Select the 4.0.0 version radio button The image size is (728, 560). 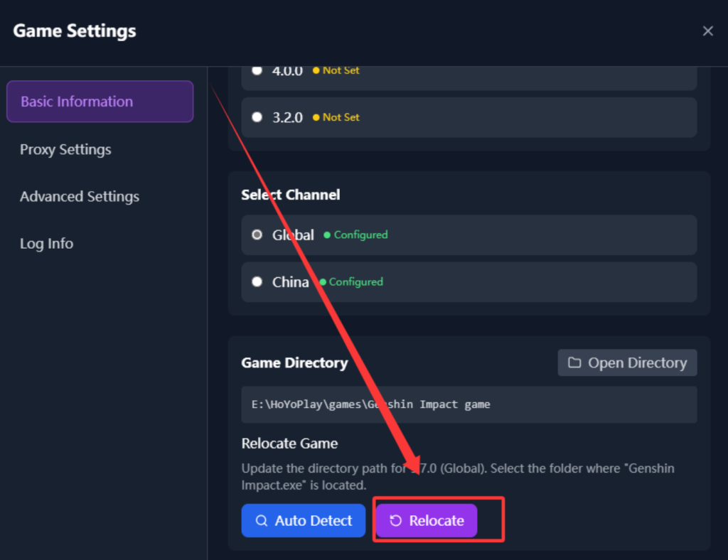click(x=257, y=70)
